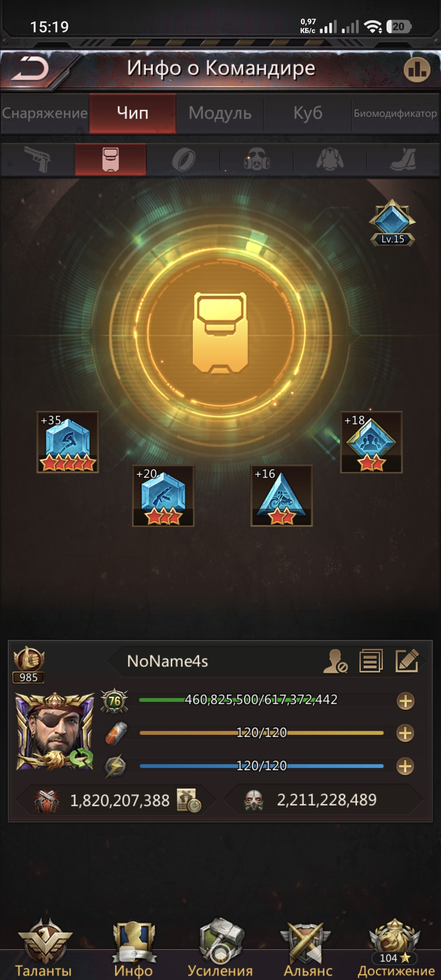Select the ring equipment slot icon
Viewport: 441px width, 980px height.
(x=183, y=159)
